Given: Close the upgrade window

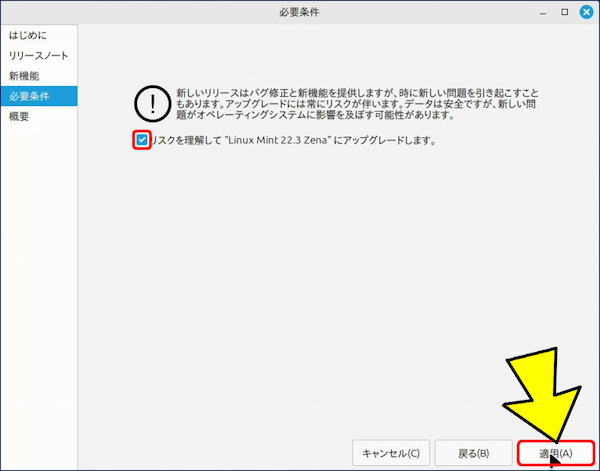Looking at the screenshot, I should 586,12.
